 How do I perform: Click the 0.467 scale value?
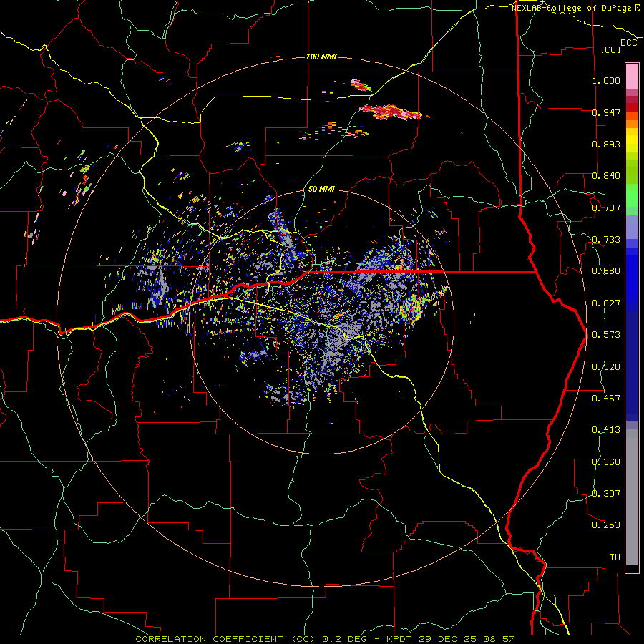tap(606, 399)
